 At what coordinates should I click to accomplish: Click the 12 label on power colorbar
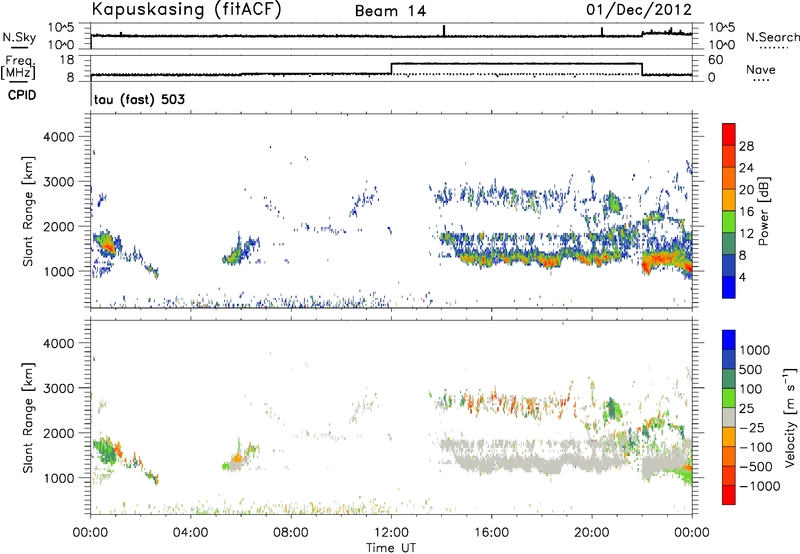tap(746, 234)
